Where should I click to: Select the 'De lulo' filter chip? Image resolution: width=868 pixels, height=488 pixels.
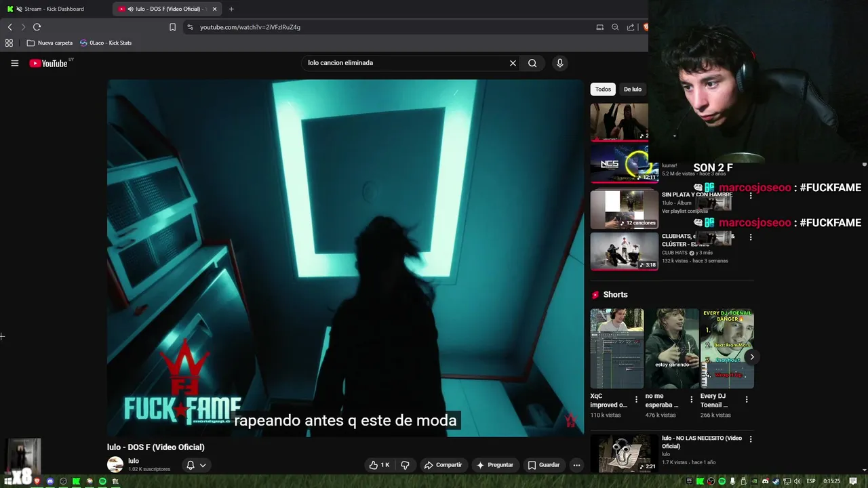633,89
